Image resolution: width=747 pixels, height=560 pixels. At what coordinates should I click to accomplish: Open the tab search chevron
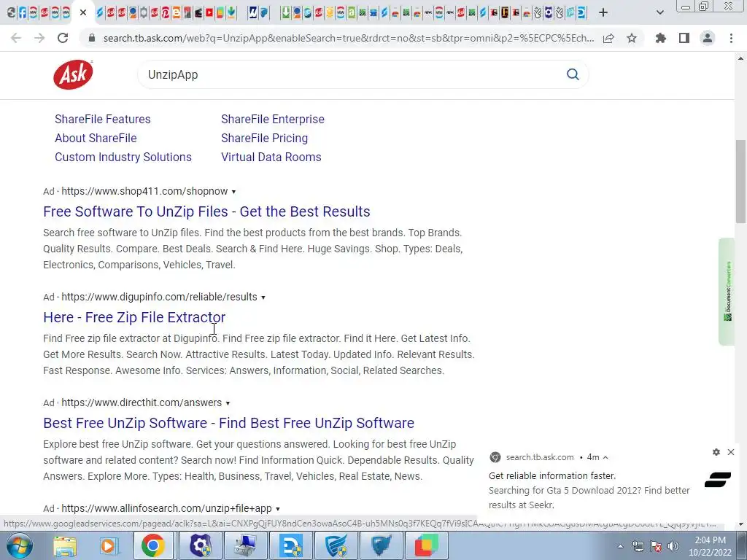pyautogui.click(x=659, y=13)
